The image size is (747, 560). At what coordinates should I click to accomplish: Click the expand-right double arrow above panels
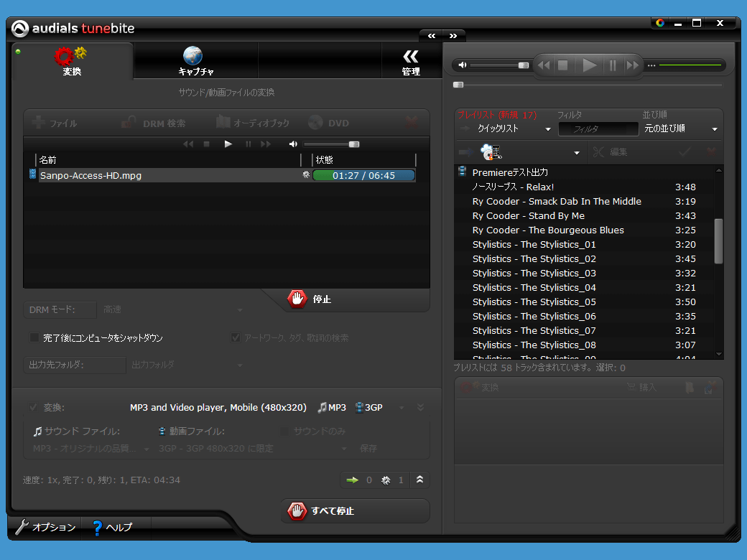[x=453, y=36]
